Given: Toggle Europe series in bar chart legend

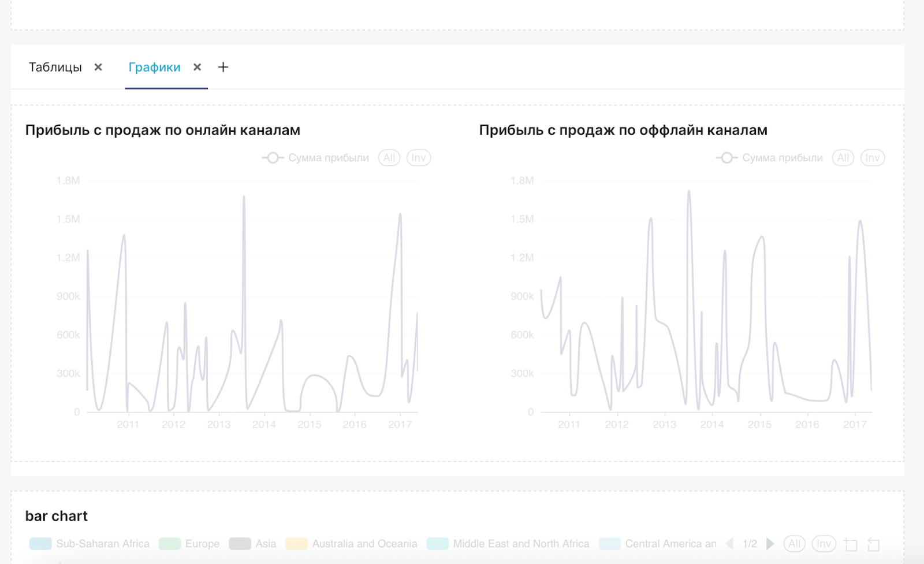Looking at the screenshot, I should (x=189, y=544).
